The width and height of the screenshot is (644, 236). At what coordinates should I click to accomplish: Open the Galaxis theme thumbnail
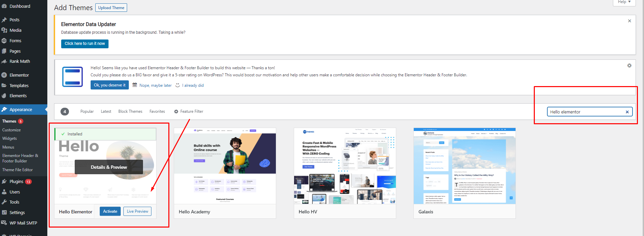coord(464,166)
